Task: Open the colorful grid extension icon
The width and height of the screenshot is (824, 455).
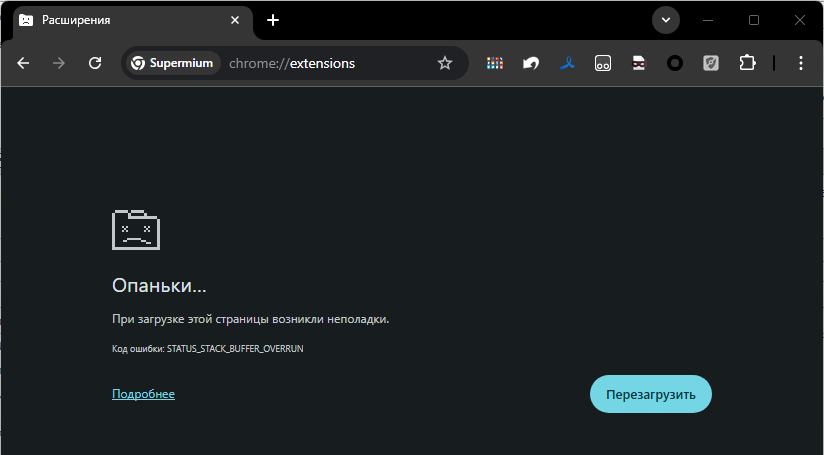Action: pos(495,64)
